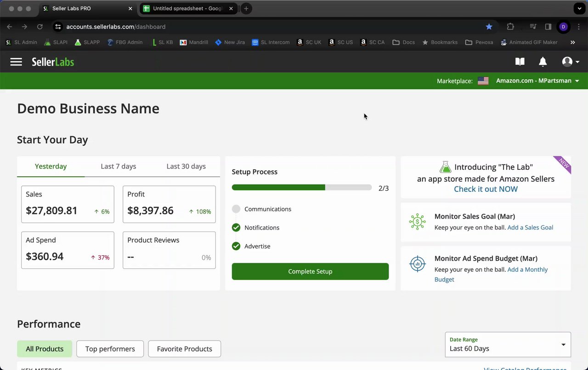The width and height of the screenshot is (588, 370).
Task: Close the Untitled spreadsheet browser tab
Action: 231,9
